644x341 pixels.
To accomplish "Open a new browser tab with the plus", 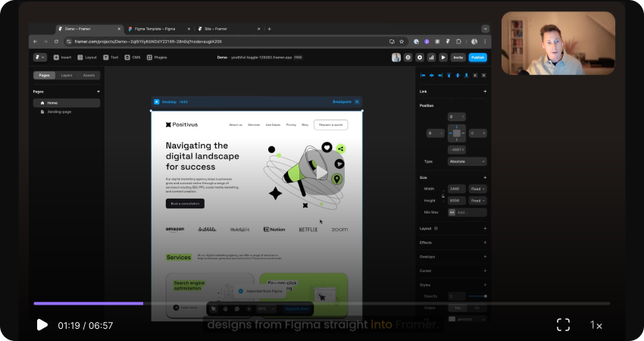I will pos(270,29).
